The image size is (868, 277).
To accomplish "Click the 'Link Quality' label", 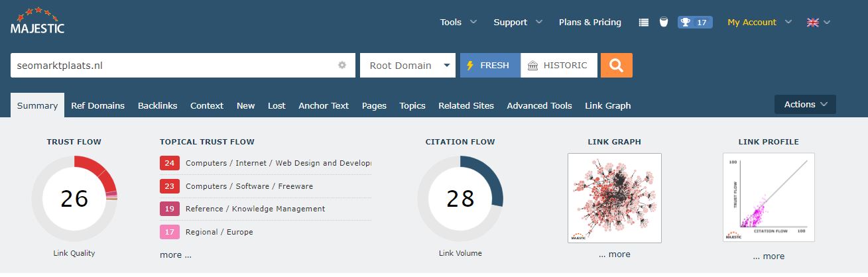I will point(74,253).
